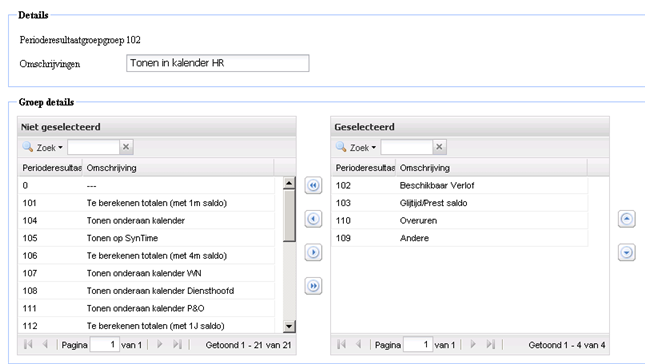The width and height of the screenshot is (645, 364).
Task: Click 'Getoond 1 - 21 van 21' status text
Action: pos(248,345)
